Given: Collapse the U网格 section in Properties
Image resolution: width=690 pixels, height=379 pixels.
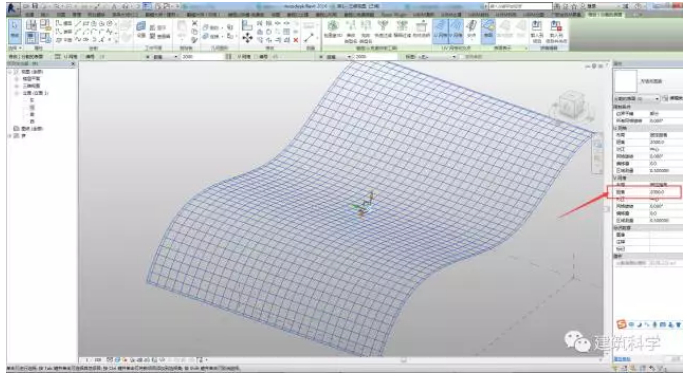Looking at the screenshot, I should point(648,128).
